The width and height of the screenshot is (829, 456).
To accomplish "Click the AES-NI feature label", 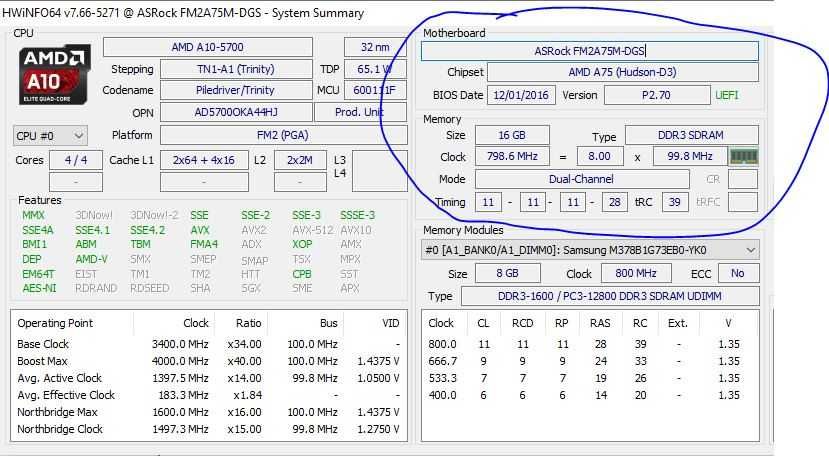I will (39, 288).
